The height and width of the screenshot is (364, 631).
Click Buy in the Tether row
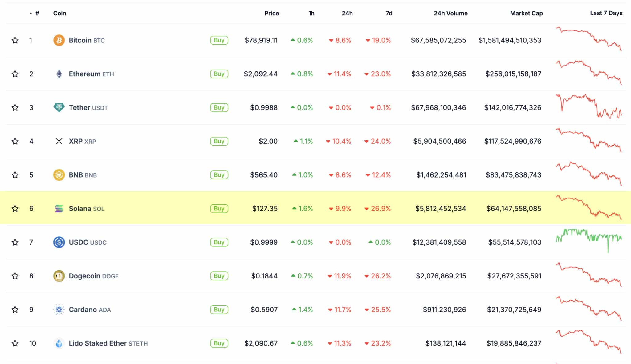tap(219, 107)
